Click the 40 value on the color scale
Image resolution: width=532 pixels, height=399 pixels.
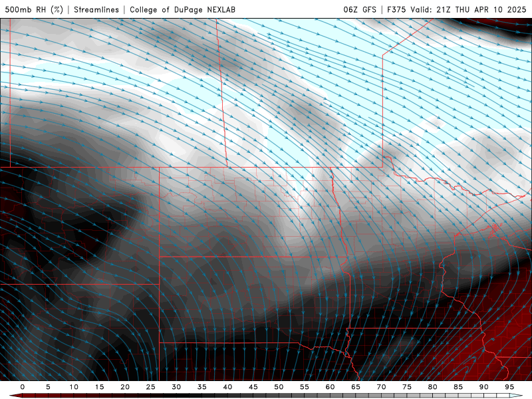(x=227, y=387)
